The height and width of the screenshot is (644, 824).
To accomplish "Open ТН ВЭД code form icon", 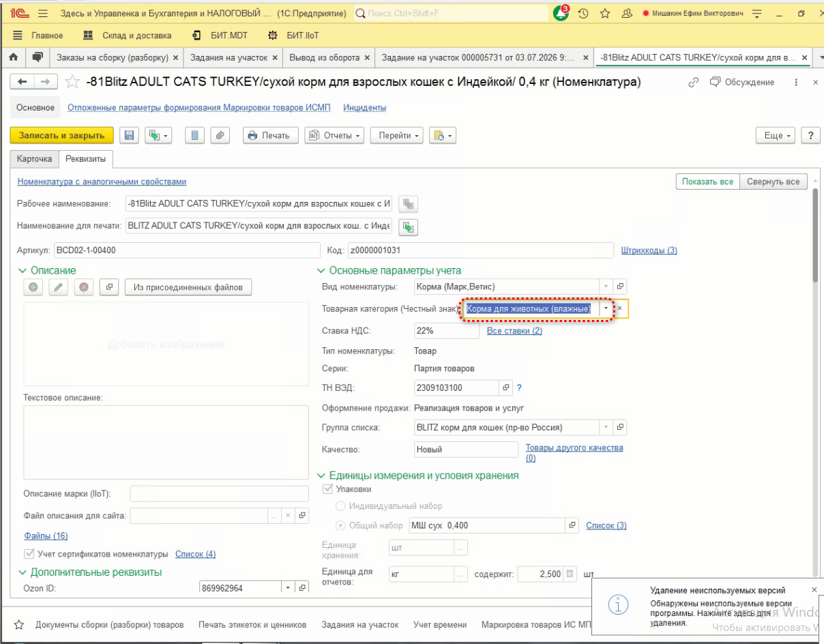I will 506,387.
